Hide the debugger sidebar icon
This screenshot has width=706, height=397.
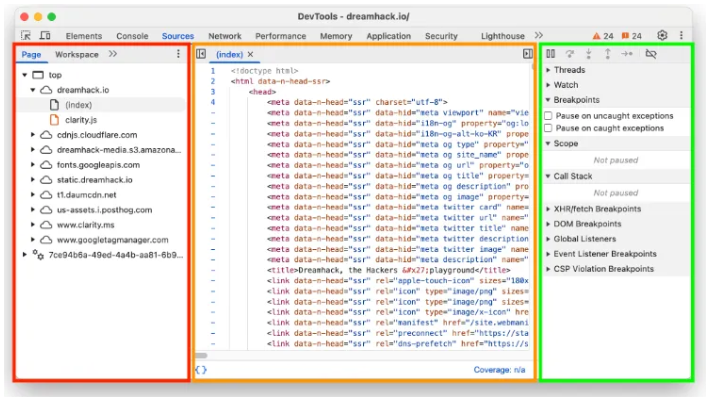[x=528, y=54]
